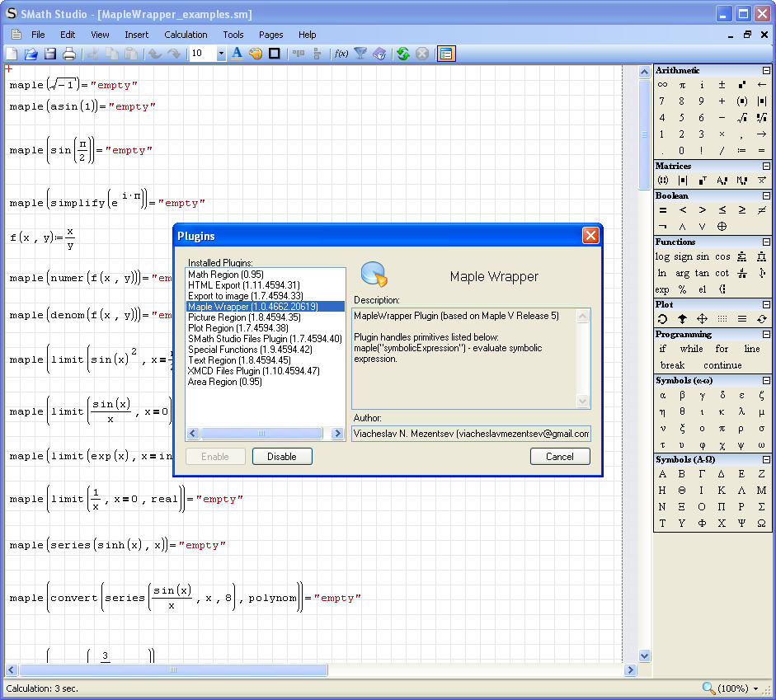Click the infinity symbol in Arithmetic panel
This screenshot has height=700, width=776.
(x=662, y=85)
